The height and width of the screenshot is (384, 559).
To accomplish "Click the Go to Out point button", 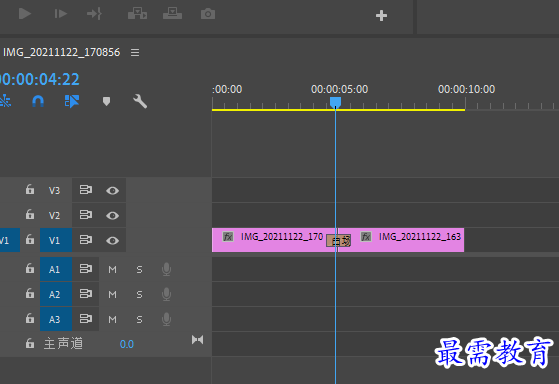I will (x=94, y=14).
